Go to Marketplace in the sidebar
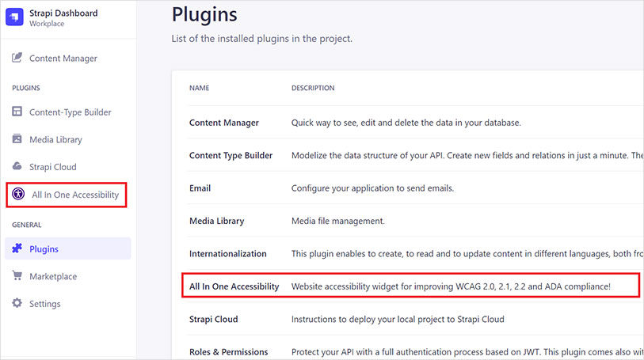Screen dimensions: 644x360 (x=53, y=277)
